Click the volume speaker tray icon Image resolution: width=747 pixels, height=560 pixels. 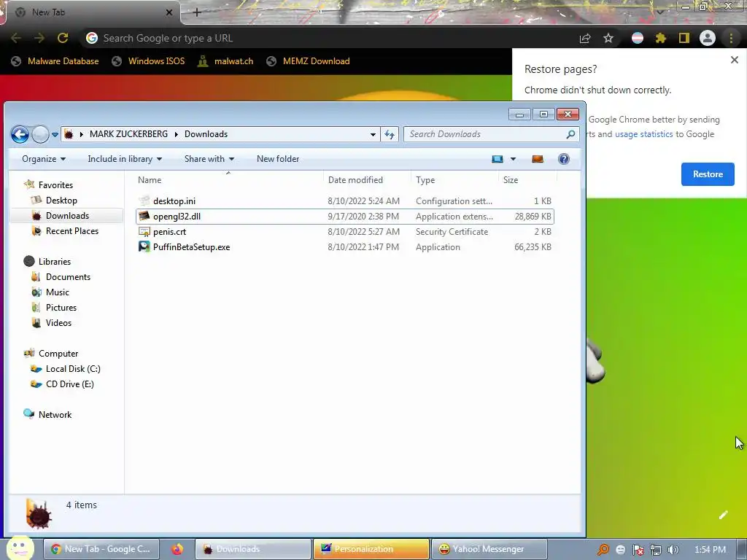point(673,550)
